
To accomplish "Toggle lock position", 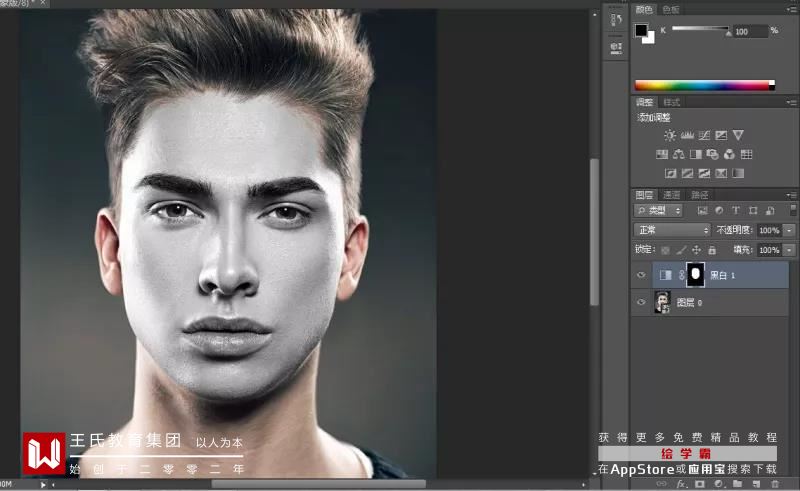I will pyautogui.click(x=696, y=250).
